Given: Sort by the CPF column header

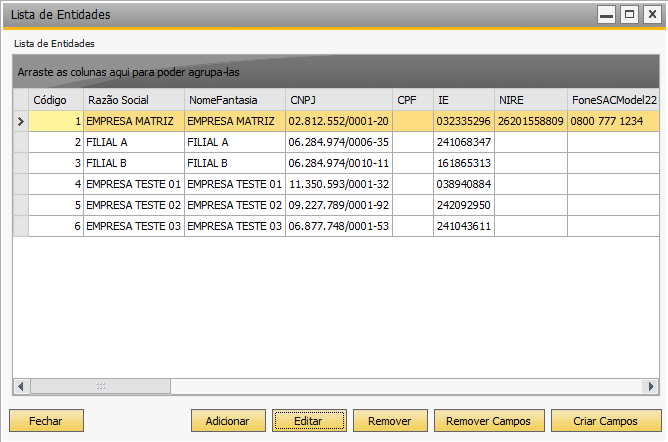Looking at the screenshot, I should click(x=413, y=100).
